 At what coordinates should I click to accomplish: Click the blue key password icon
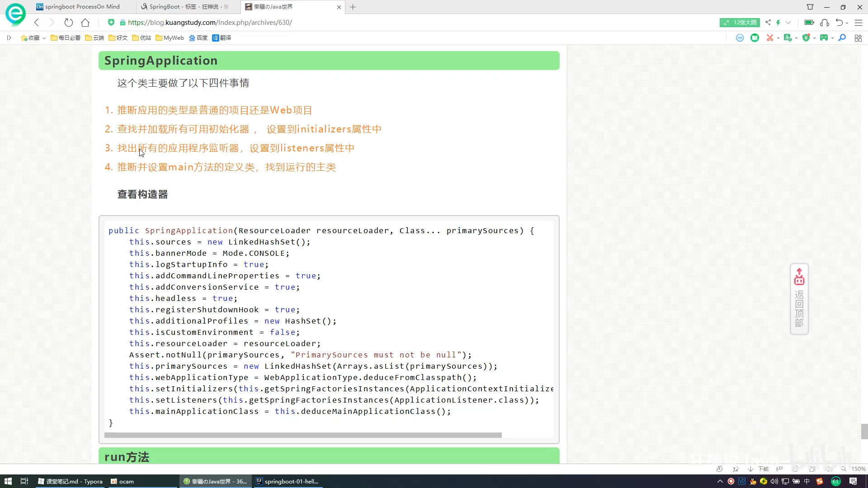842,38
